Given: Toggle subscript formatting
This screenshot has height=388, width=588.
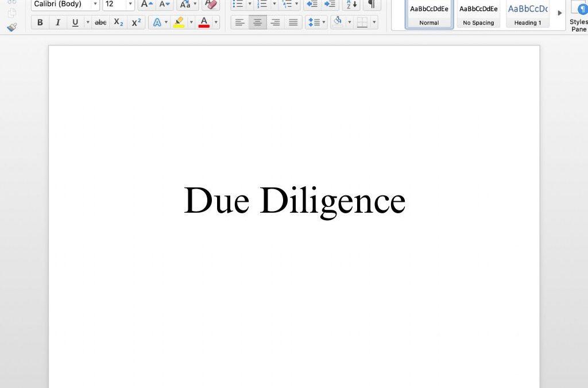Looking at the screenshot, I should click(x=118, y=22).
